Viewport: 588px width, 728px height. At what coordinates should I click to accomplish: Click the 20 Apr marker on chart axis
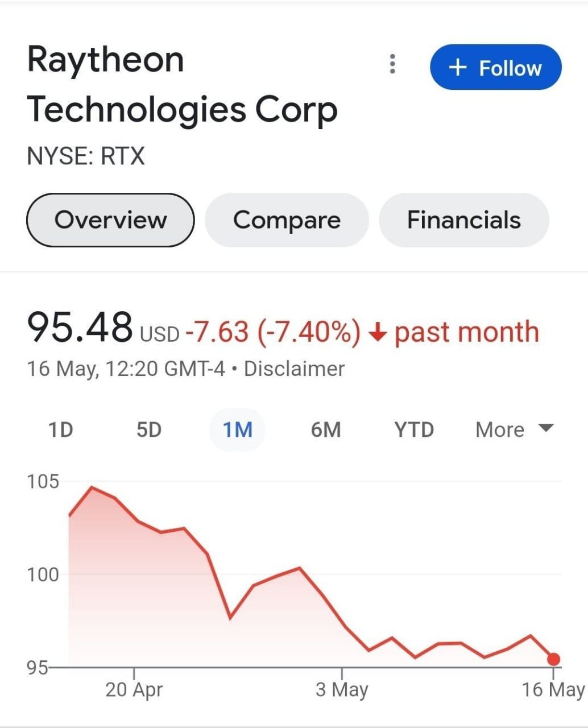(x=134, y=690)
